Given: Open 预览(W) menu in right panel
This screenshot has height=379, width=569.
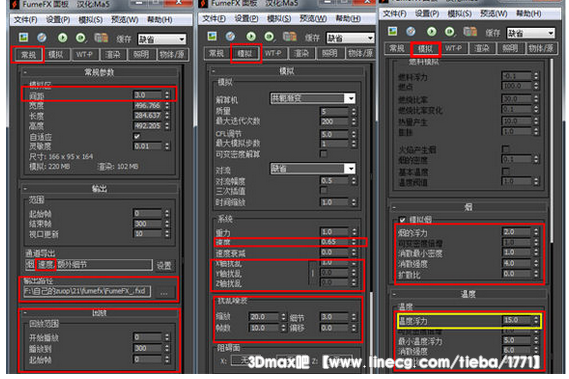Looking at the screenshot, I should click(x=494, y=14).
